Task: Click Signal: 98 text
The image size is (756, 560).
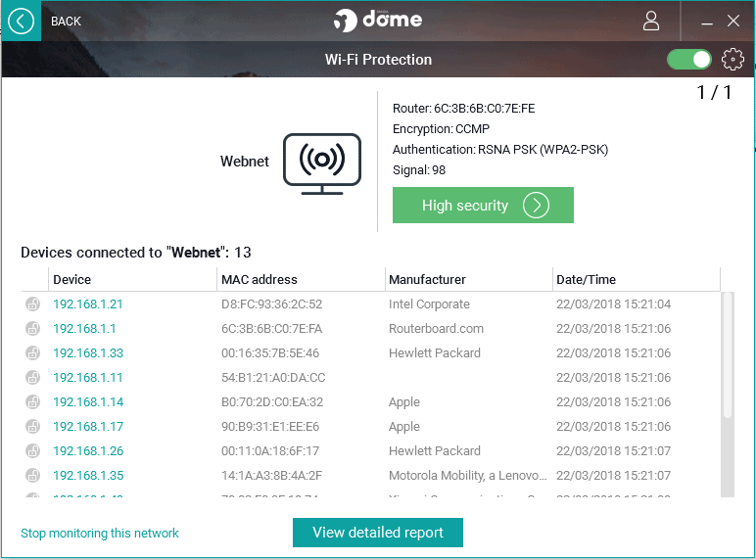Action: pyautogui.click(x=419, y=170)
